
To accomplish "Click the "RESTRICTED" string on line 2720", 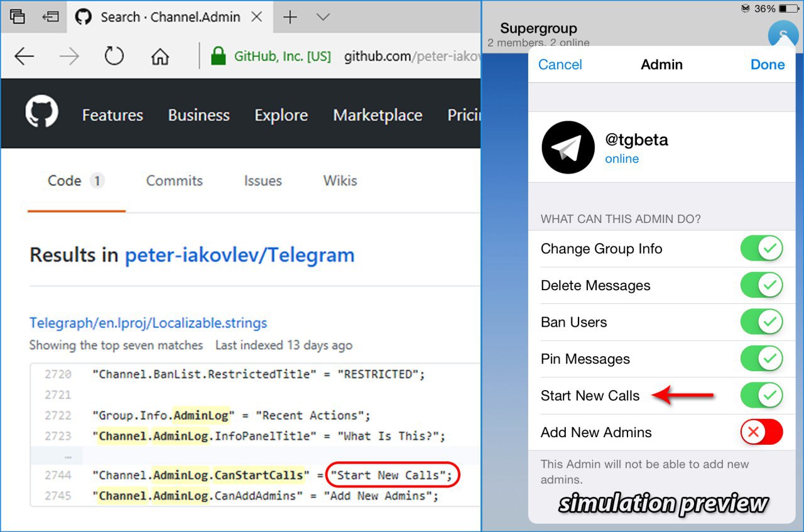I will click(x=378, y=374).
